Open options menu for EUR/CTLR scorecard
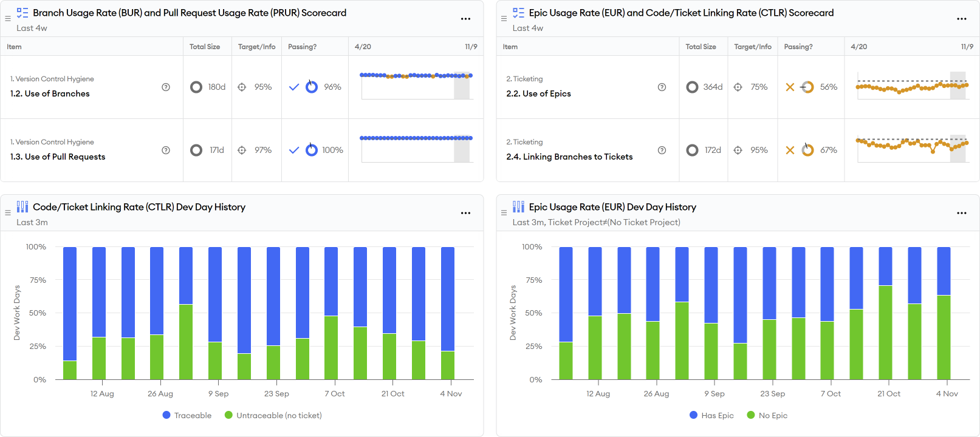Screen dimensions: 980x437 click(961, 19)
